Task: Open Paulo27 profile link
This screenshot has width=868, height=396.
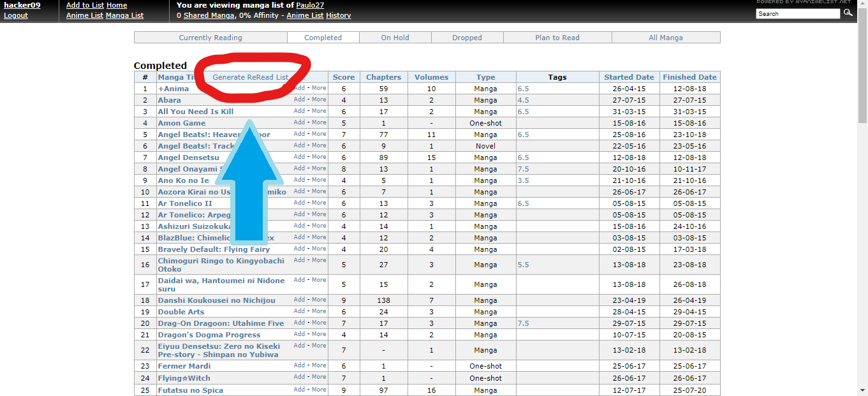Action: coord(310,5)
